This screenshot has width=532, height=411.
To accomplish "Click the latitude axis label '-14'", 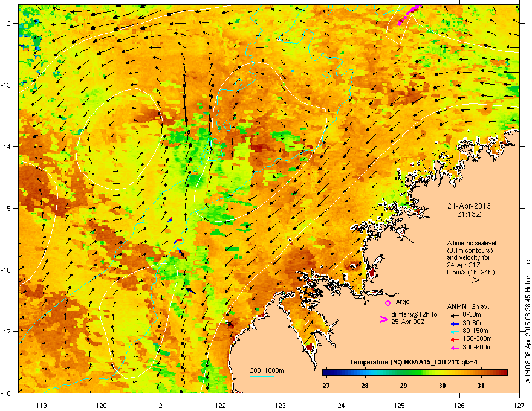I will point(7,146).
